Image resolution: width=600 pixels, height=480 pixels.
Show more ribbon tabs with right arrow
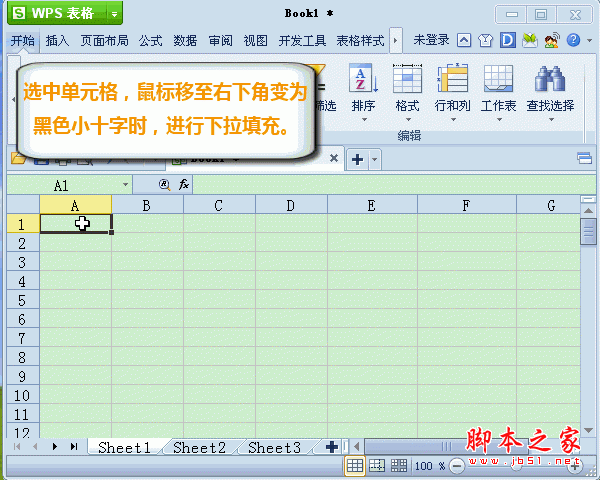[396, 40]
